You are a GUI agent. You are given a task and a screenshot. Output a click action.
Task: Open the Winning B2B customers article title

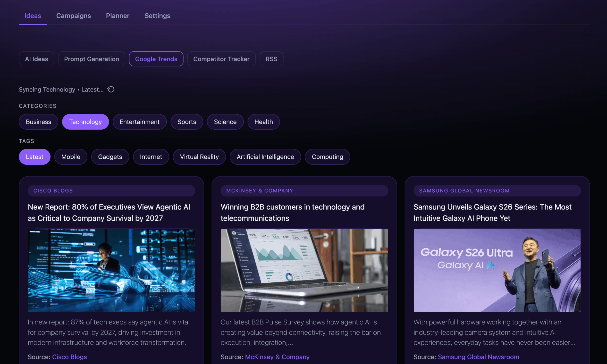[293, 213]
